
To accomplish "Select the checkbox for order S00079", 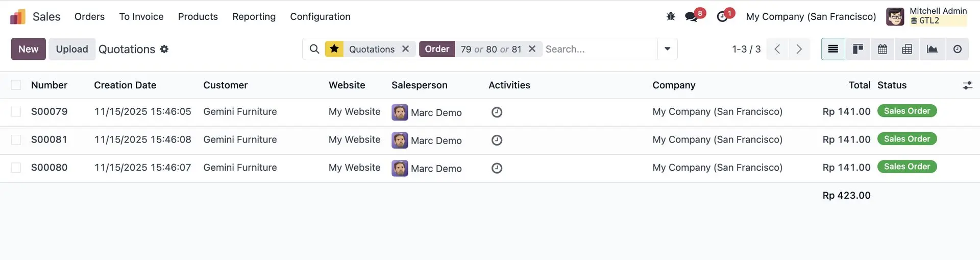I will coord(16,112).
